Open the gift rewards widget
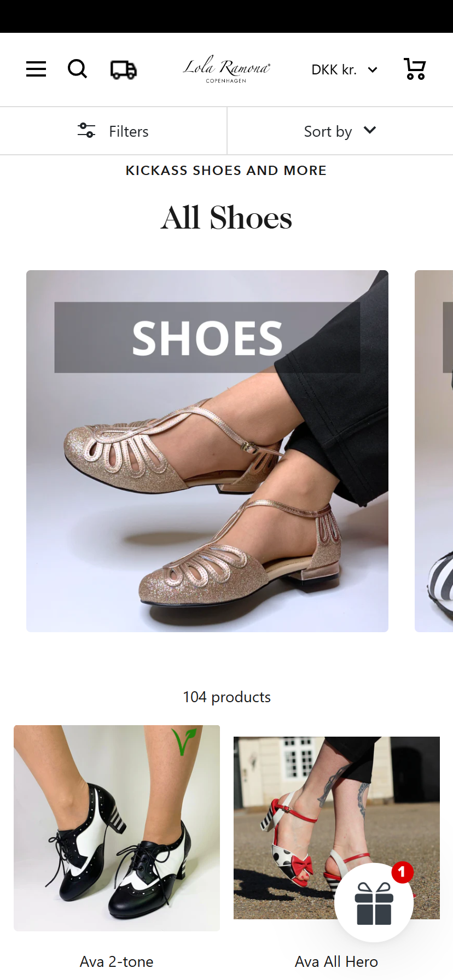 coord(374,902)
